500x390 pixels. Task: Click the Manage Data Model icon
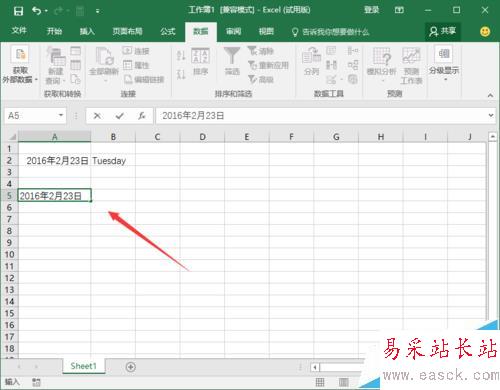coord(353,79)
